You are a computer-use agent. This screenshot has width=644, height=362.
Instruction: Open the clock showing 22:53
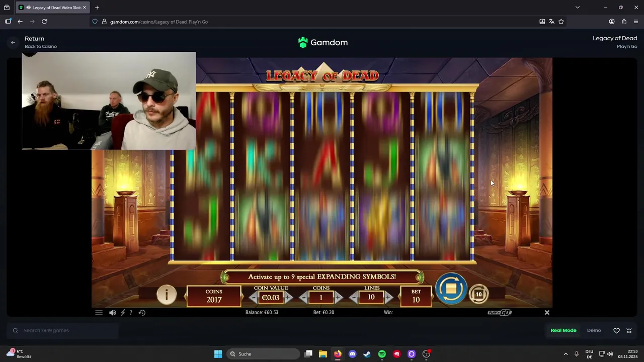pyautogui.click(x=627, y=354)
